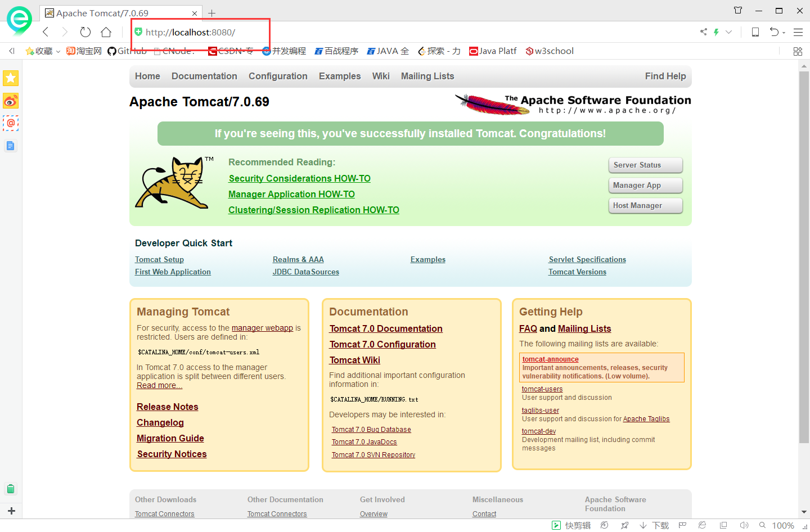
Task: Click the Server Status button
Action: tap(646, 165)
